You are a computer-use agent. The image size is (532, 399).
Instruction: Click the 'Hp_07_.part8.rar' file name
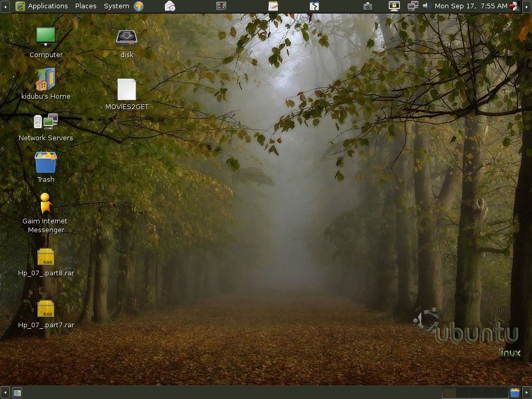coord(46,273)
